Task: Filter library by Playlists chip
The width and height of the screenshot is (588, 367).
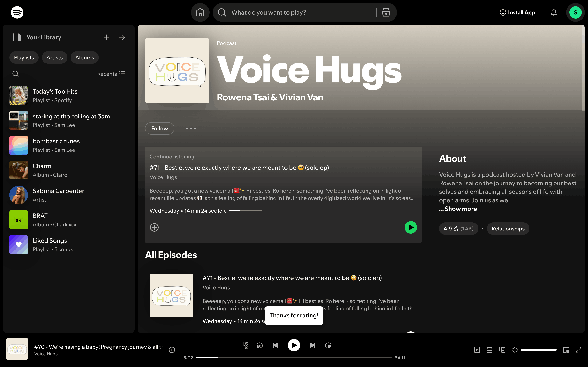Action: (24, 57)
